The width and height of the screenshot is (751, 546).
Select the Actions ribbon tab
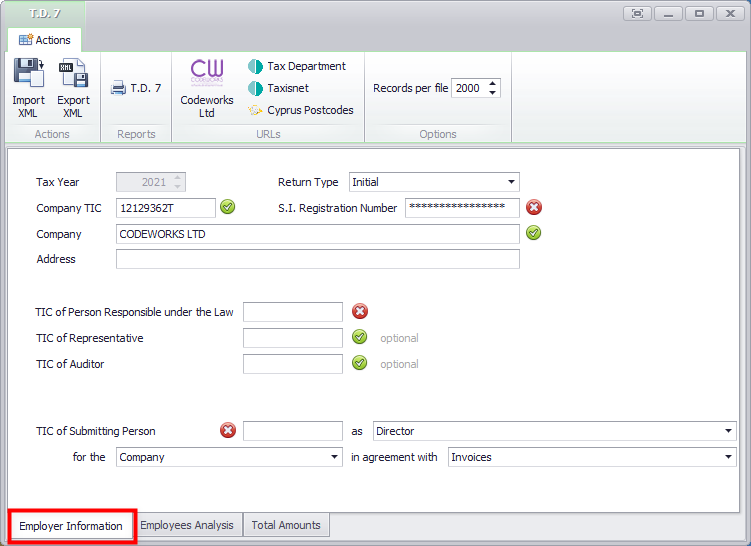tap(45, 40)
